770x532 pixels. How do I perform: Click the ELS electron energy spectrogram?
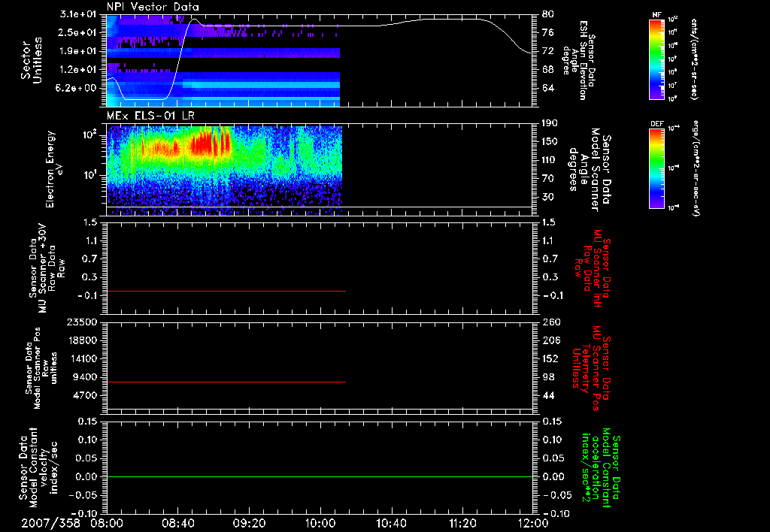[224, 171]
